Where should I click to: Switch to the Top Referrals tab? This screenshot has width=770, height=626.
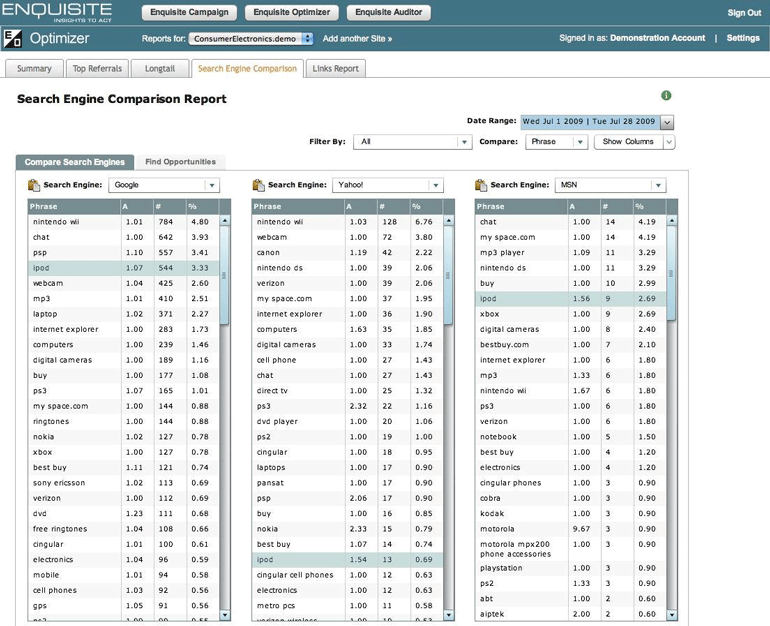click(97, 69)
